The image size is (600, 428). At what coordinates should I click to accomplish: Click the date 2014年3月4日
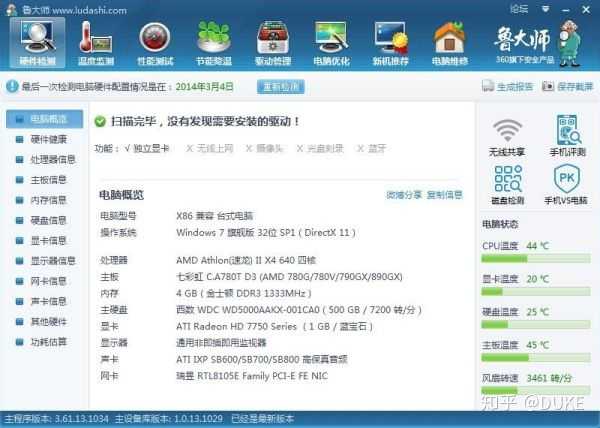[204, 87]
